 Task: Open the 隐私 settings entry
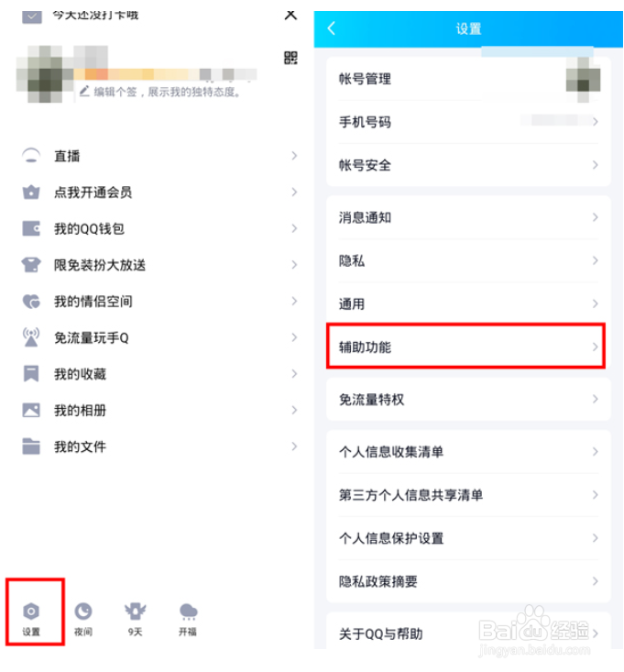point(468,260)
